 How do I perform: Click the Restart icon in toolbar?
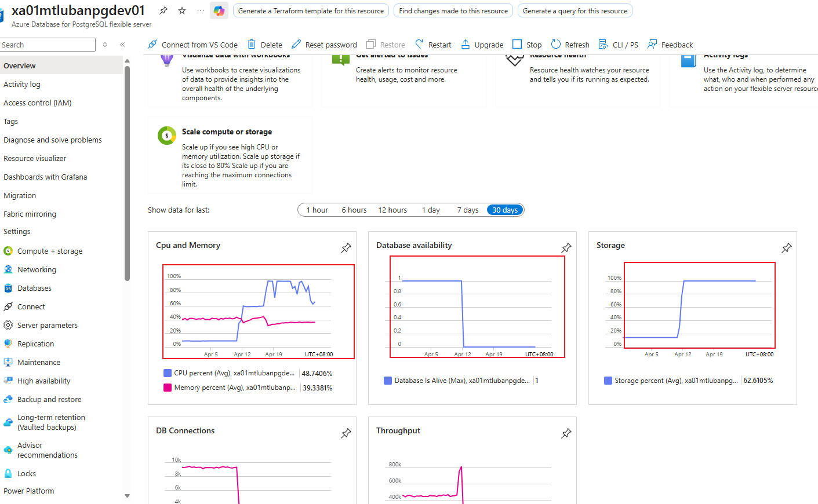tap(419, 44)
